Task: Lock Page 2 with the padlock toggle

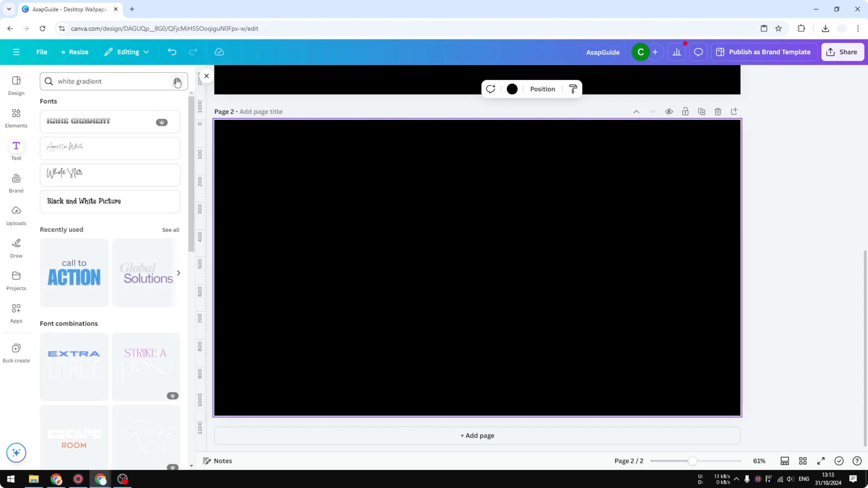Action: 685,112
